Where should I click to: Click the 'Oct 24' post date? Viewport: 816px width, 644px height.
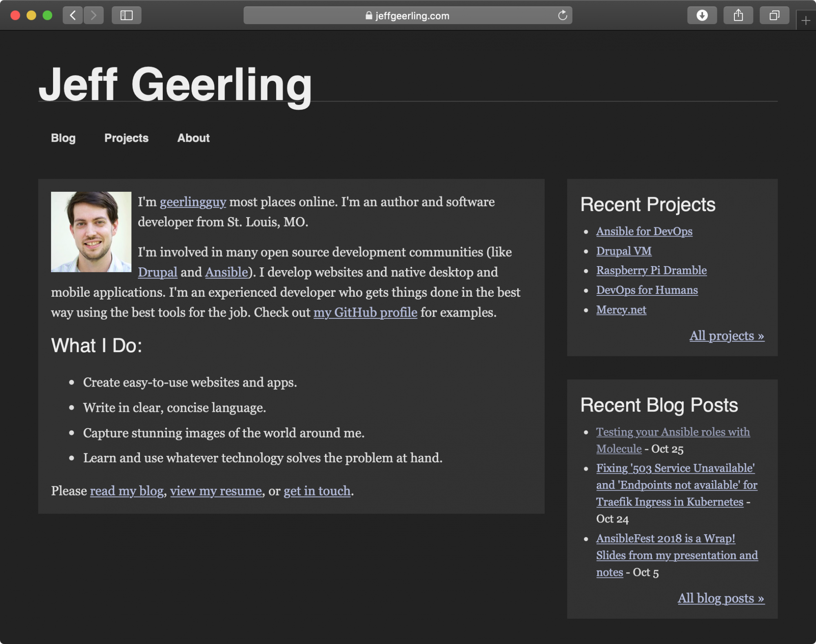pyautogui.click(x=612, y=520)
